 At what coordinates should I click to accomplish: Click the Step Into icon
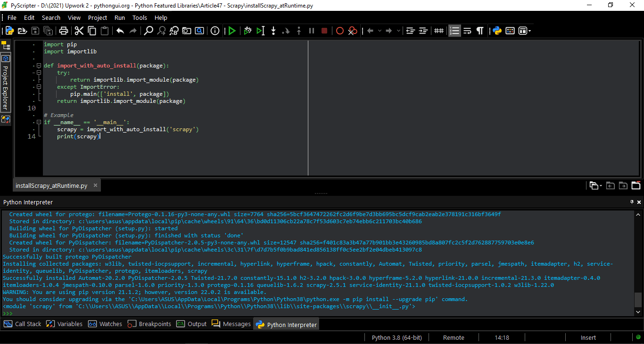[x=273, y=31]
